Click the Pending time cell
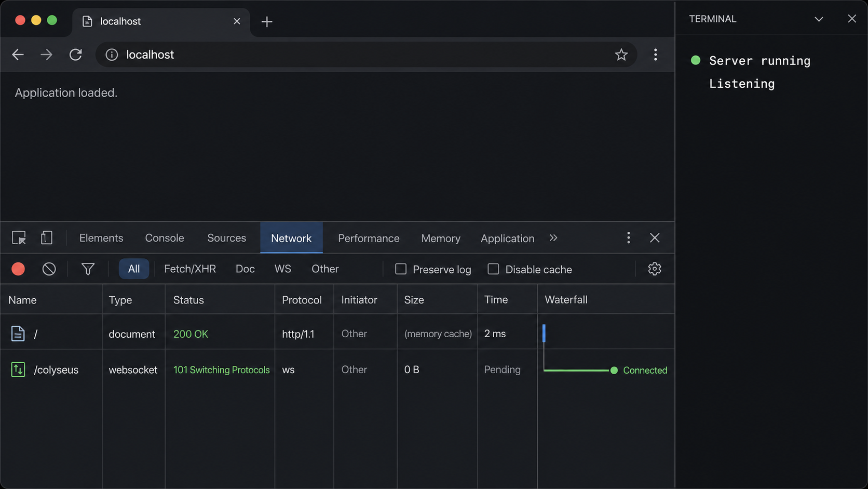 (x=502, y=369)
